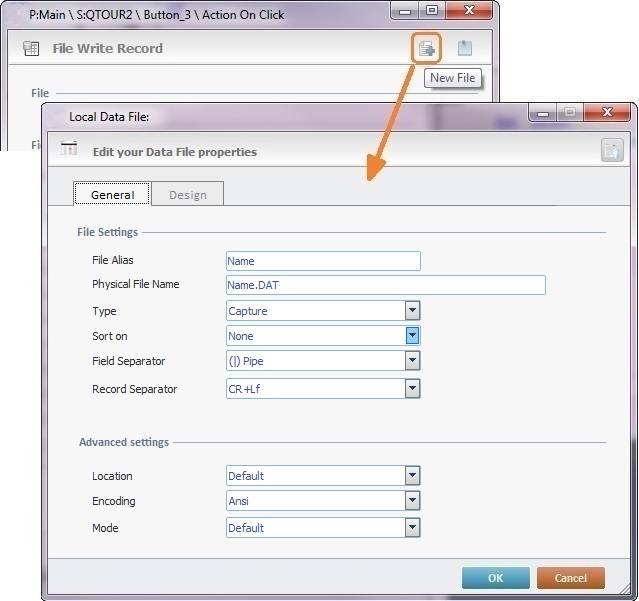
Task: Click the Data File properties header icon
Action: coord(69,151)
